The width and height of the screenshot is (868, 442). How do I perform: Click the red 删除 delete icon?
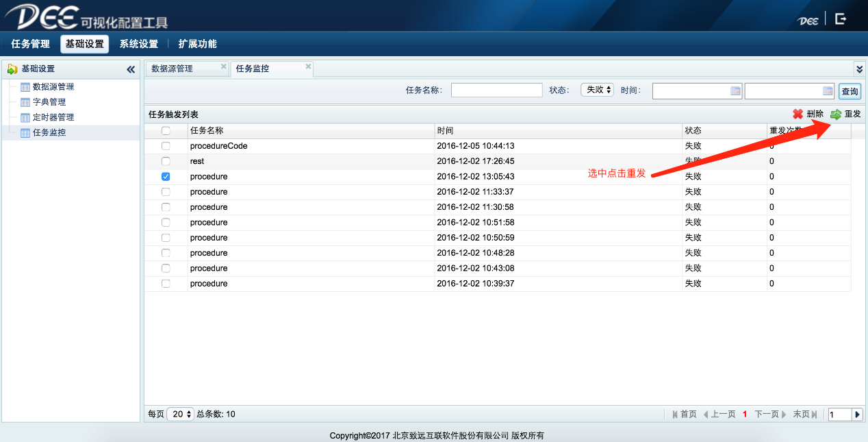[x=797, y=114]
